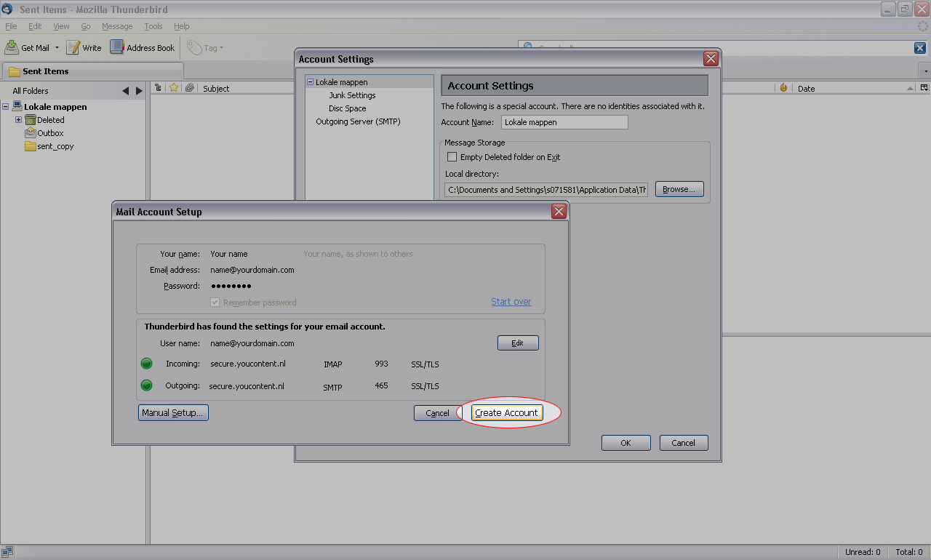
Task: Click the thread column icon
Action: click(158, 88)
